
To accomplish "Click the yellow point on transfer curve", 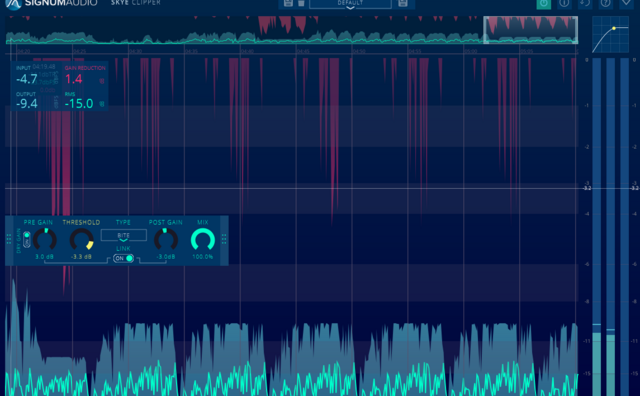I will click(x=613, y=29).
